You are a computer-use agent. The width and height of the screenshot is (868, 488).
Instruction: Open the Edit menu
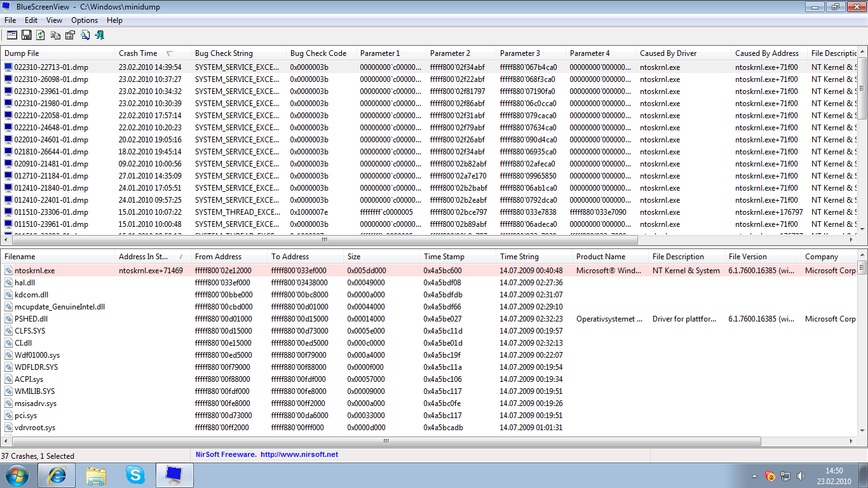click(31, 20)
